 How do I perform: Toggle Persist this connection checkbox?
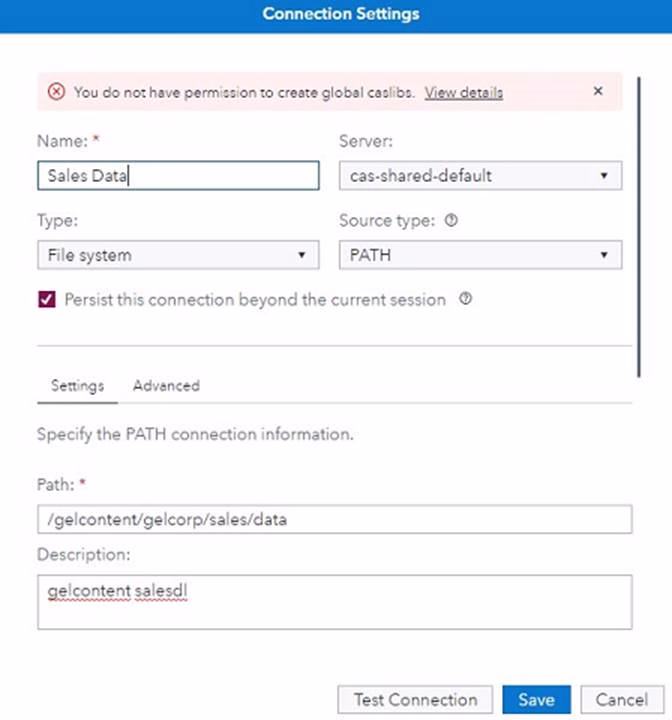coord(46,299)
